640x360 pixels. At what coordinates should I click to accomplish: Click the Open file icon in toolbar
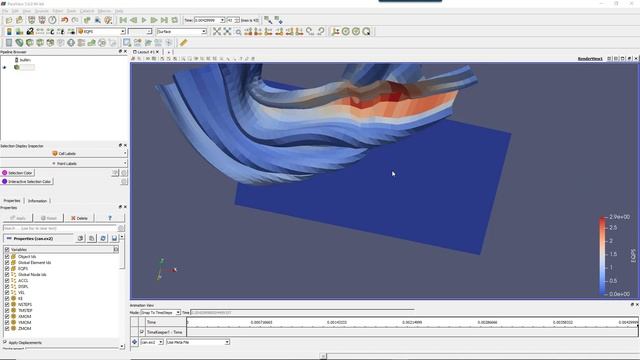tap(9, 20)
